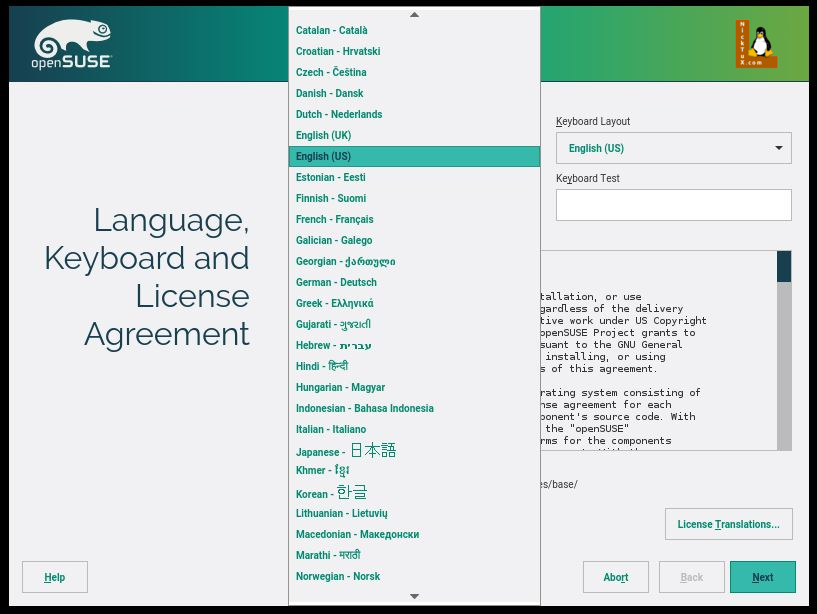Open the Help button
Screen dimensions: 817x614
pyautogui.click(x=55, y=577)
